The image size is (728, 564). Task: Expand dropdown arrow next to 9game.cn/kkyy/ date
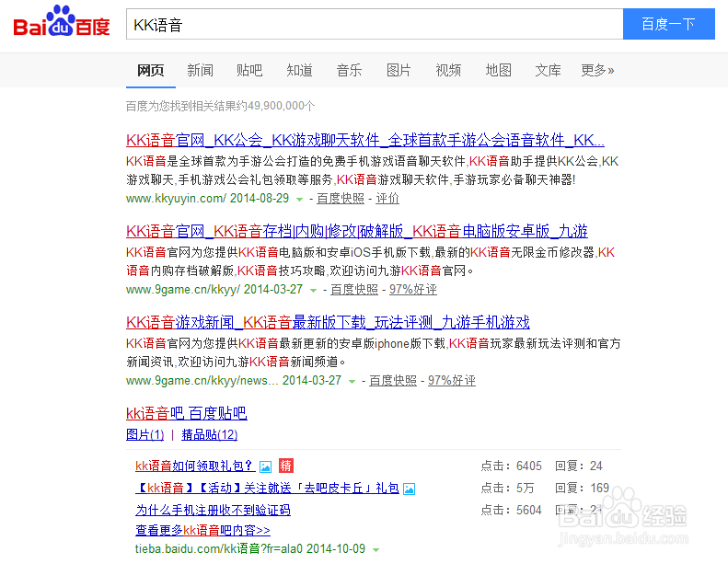pos(314,290)
